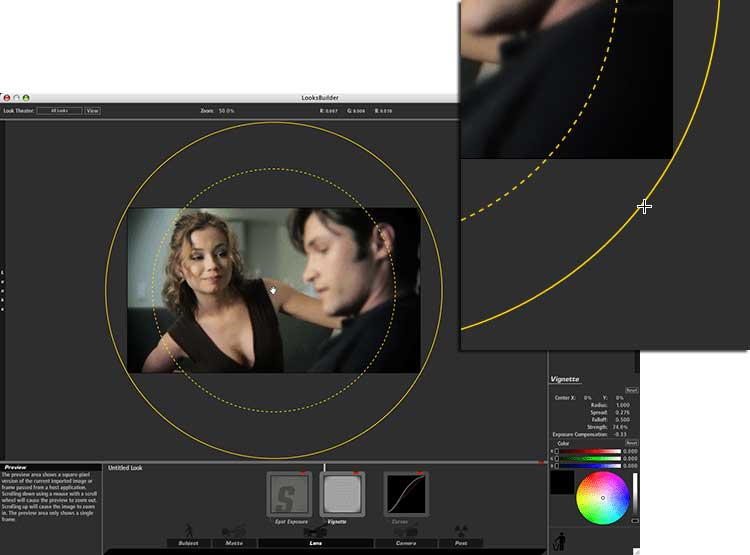Toggle Curves red enable indicator
Viewport: 750px width, 555px height.
pos(420,473)
